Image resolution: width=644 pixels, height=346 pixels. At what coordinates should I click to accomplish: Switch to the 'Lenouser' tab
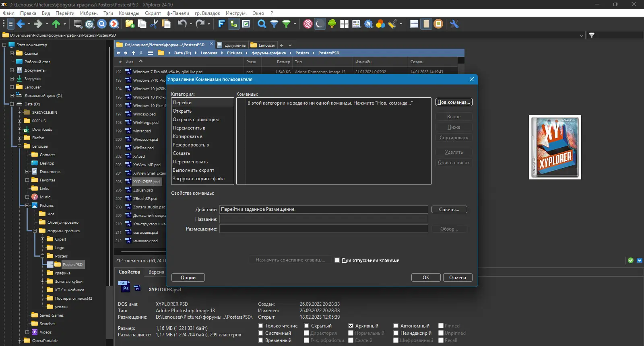(263, 45)
